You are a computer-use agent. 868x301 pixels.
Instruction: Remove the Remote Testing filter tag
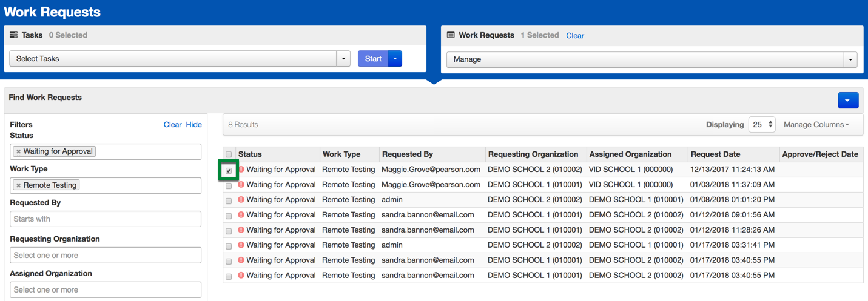18,185
